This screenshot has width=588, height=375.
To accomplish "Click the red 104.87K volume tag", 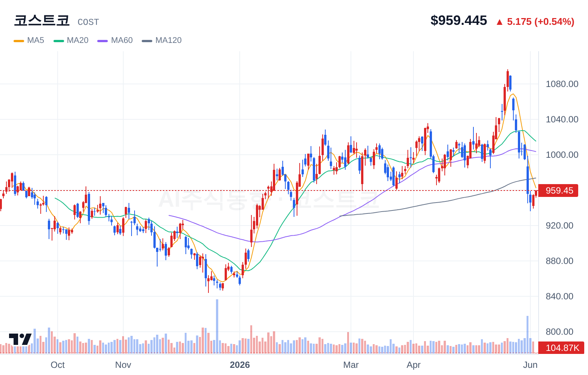I will pos(561,348).
